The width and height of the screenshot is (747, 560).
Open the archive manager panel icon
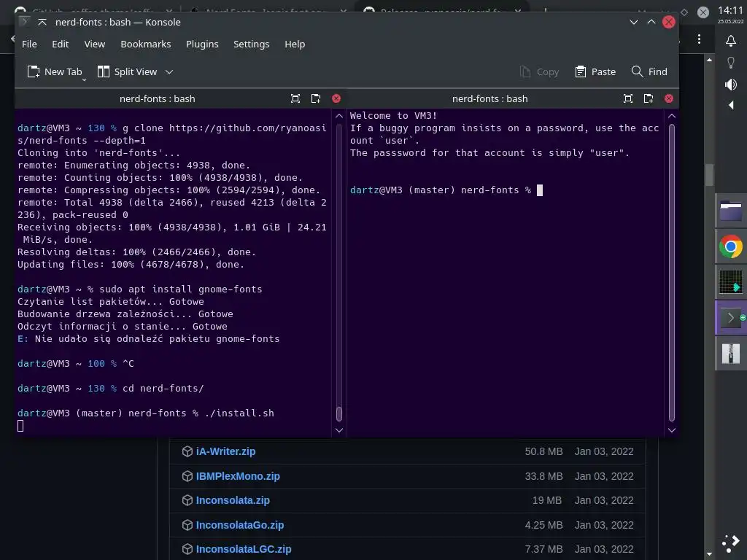coord(731,354)
